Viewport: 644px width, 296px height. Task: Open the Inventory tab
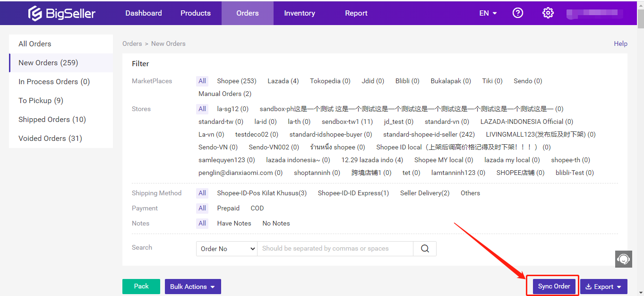click(x=300, y=13)
